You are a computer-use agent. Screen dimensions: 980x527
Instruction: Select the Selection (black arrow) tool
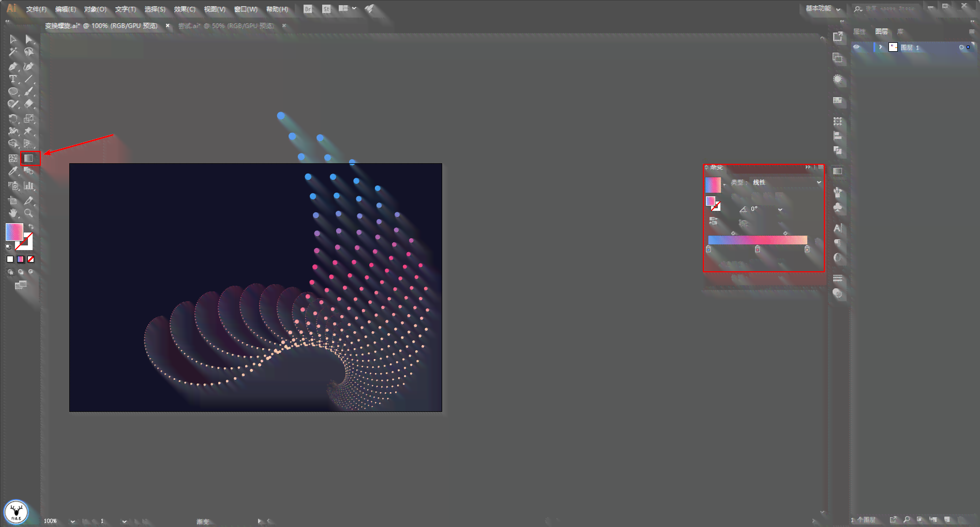pyautogui.click(x=13, y=39)
